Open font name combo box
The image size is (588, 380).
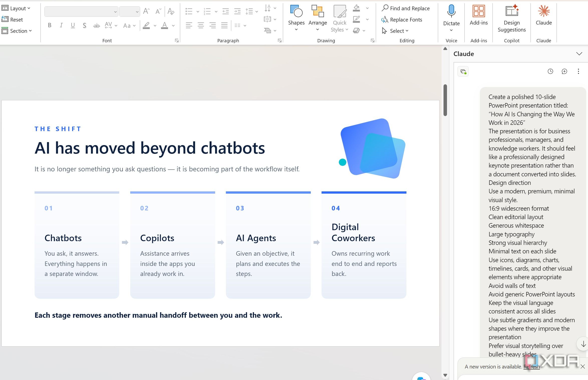pyautogui.click(x=81, y=12)
